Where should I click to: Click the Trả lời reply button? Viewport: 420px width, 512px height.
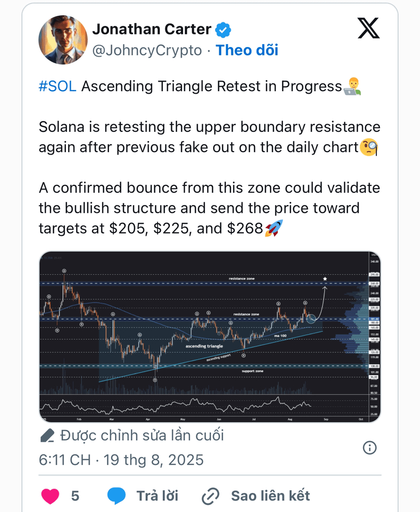coord(157,496)
